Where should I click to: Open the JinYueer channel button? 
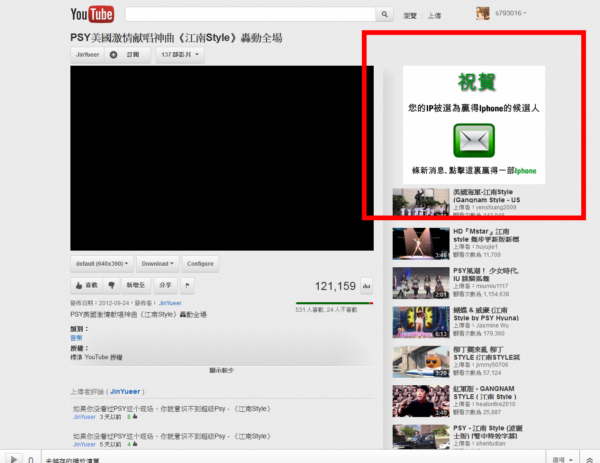(87, 55)
